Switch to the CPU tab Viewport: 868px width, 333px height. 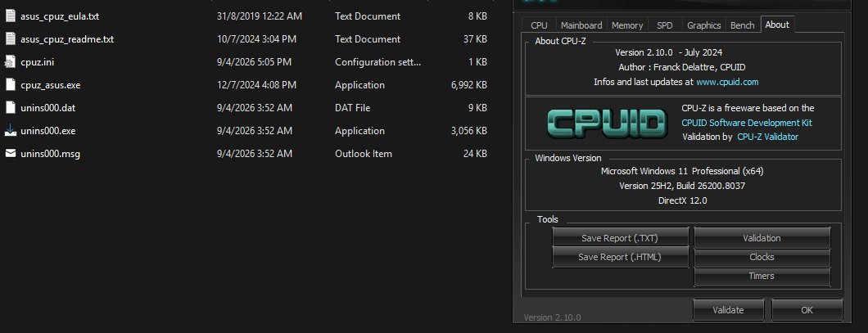click(x=539, y=25)
